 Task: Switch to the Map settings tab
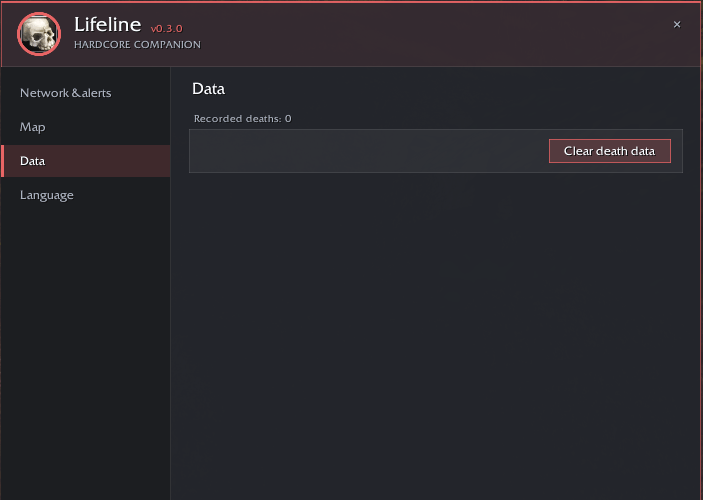86,127
